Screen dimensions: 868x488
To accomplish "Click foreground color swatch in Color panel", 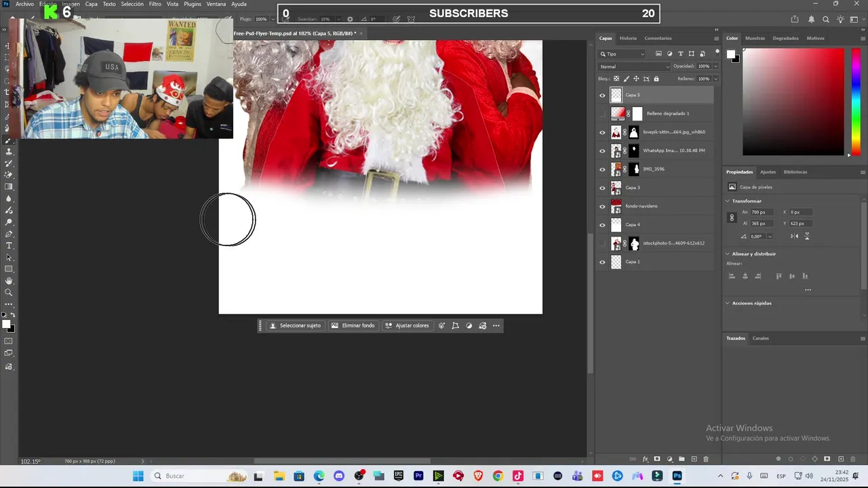I will coord(731,54).
